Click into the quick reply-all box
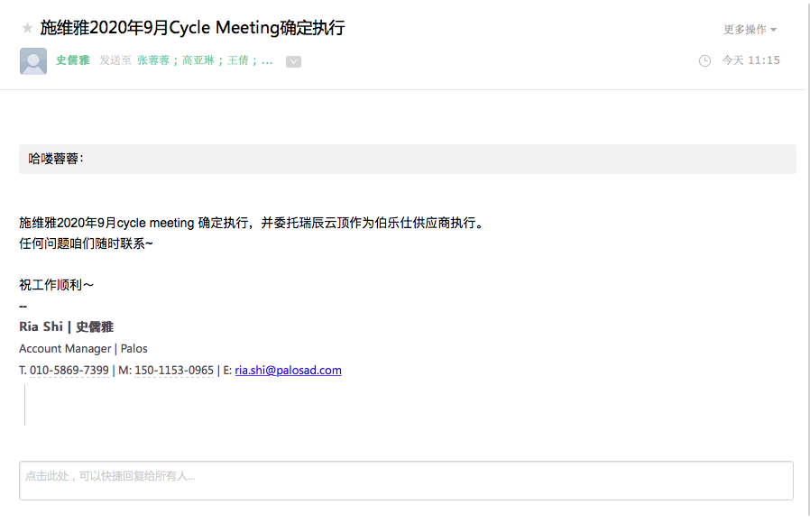 406,480
